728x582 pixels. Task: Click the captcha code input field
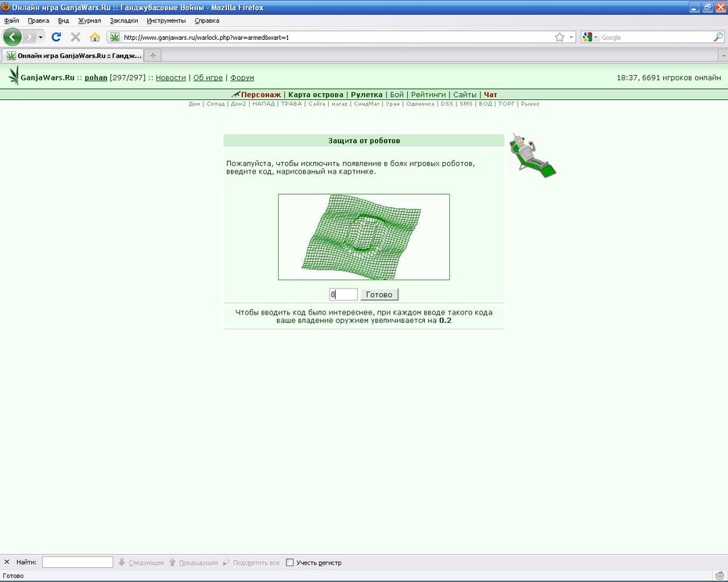[x=343, y=294]
